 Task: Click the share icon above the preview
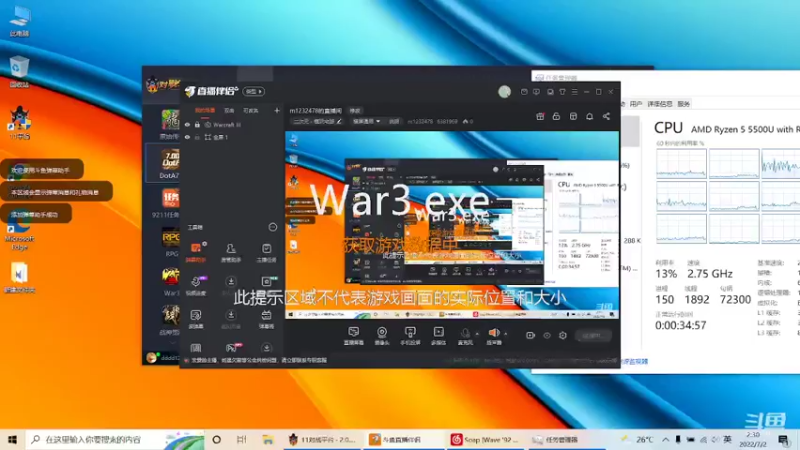pos(606,116)
